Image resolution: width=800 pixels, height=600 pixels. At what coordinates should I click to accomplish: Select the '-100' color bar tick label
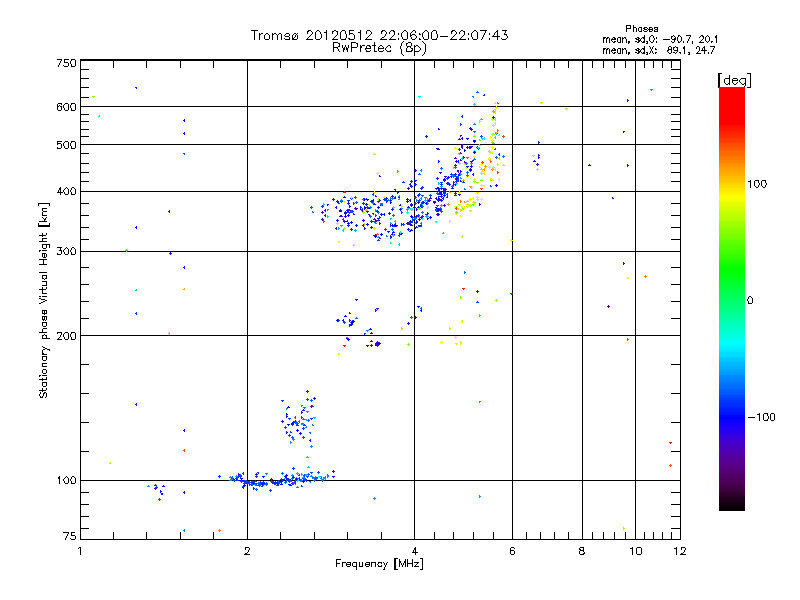click(x=761, y=417)
